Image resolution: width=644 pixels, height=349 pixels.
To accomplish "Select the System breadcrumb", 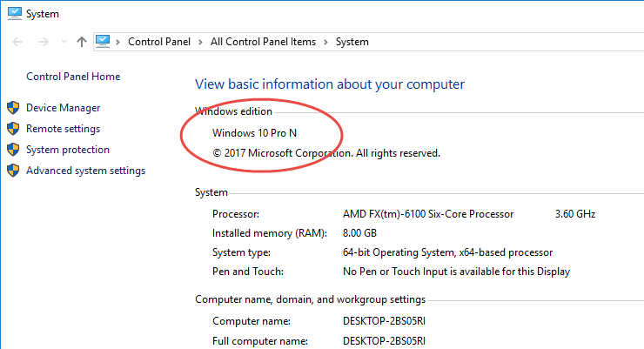I will pyautogui.click(x=352, y=42).
